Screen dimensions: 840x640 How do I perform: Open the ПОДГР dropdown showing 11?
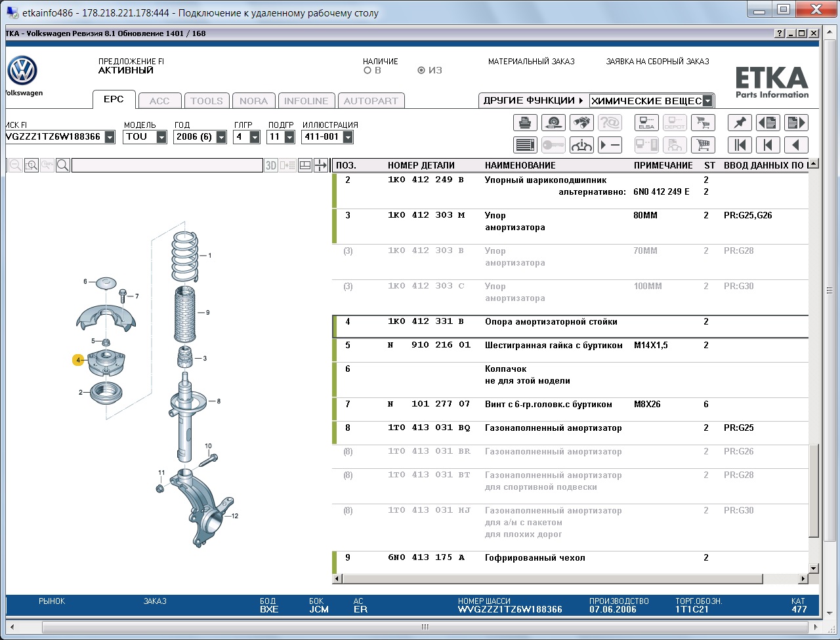289,137
